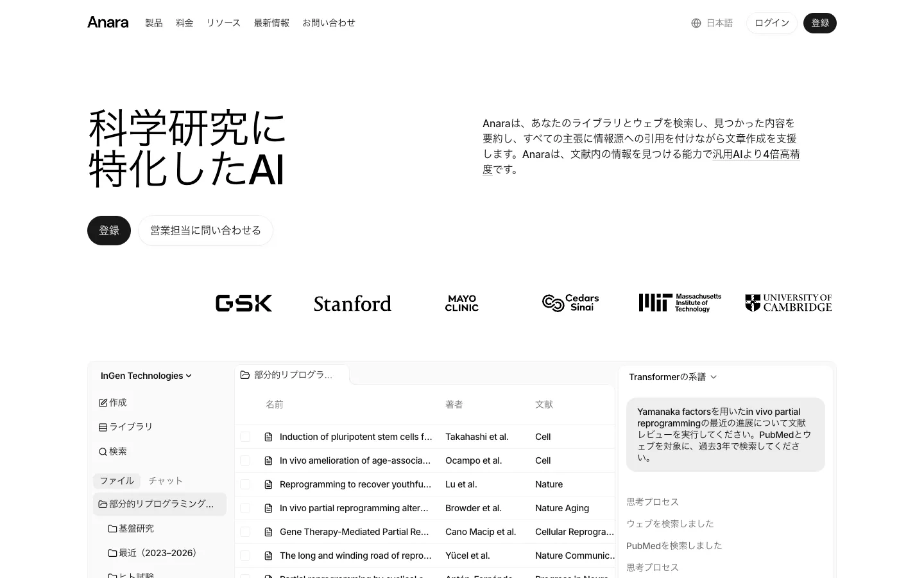Image resolution: width=924 pixels, height=578 pixels.
Task: Check the Induction of pluripotent stem cells row
Action: point(245,437)
